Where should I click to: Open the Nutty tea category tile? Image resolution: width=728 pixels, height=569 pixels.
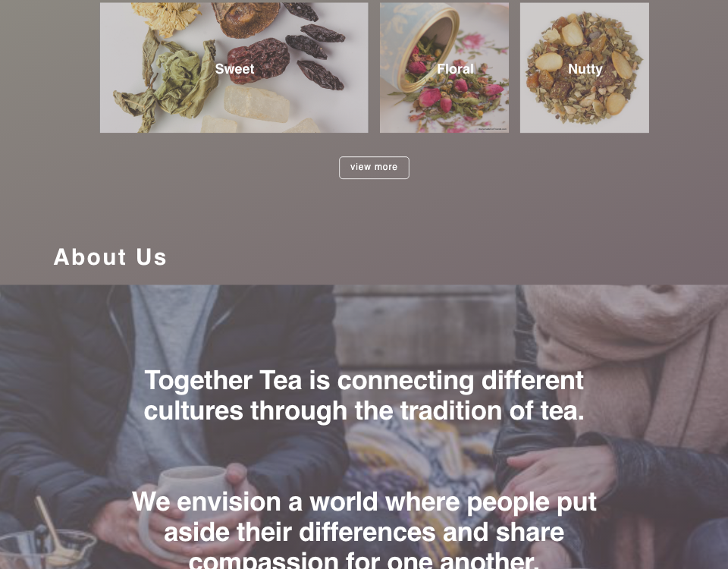585,68
